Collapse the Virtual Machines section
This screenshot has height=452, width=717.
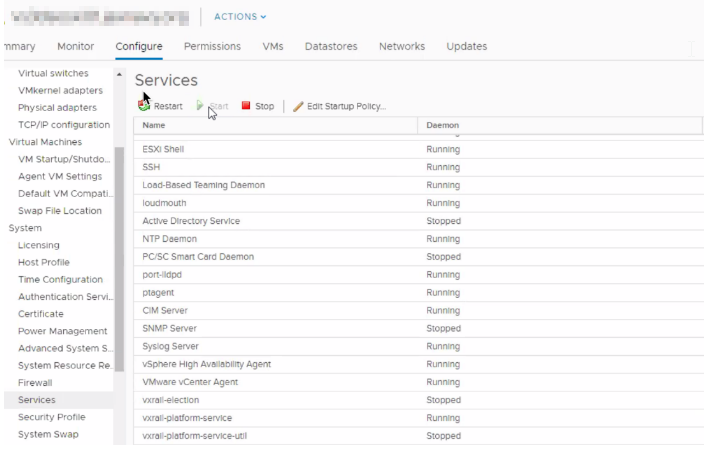[45, 142]
